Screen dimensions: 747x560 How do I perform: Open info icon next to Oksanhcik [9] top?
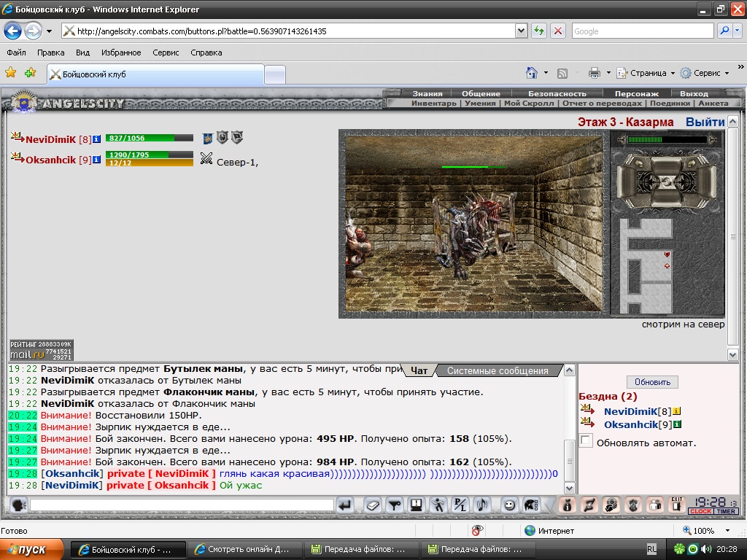97,160
